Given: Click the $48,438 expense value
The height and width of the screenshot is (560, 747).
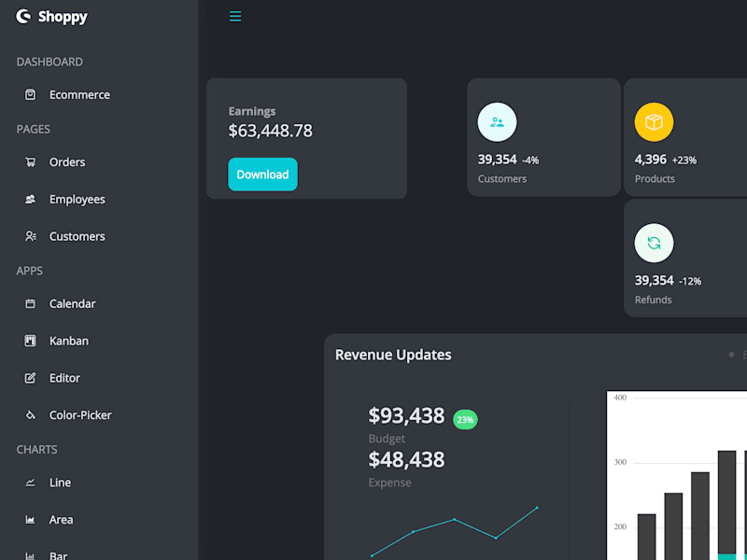Looking at the screenshot, I should 406,459.
